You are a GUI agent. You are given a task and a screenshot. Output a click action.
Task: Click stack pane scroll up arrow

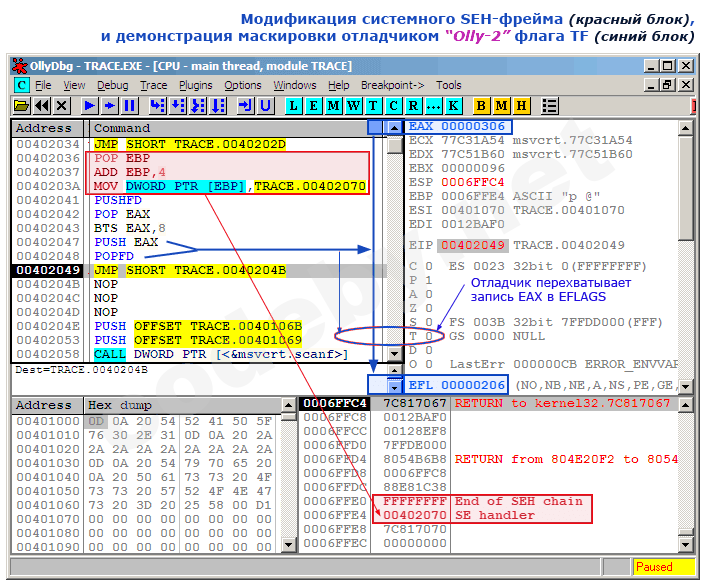click(x=685, y=405)
